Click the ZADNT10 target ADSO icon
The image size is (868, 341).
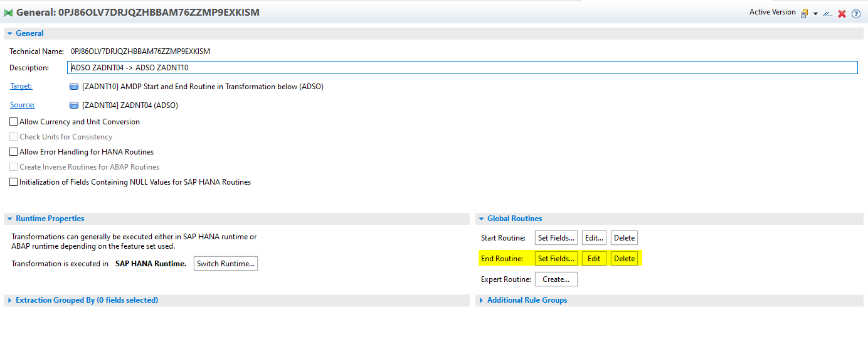coord(74,87)
